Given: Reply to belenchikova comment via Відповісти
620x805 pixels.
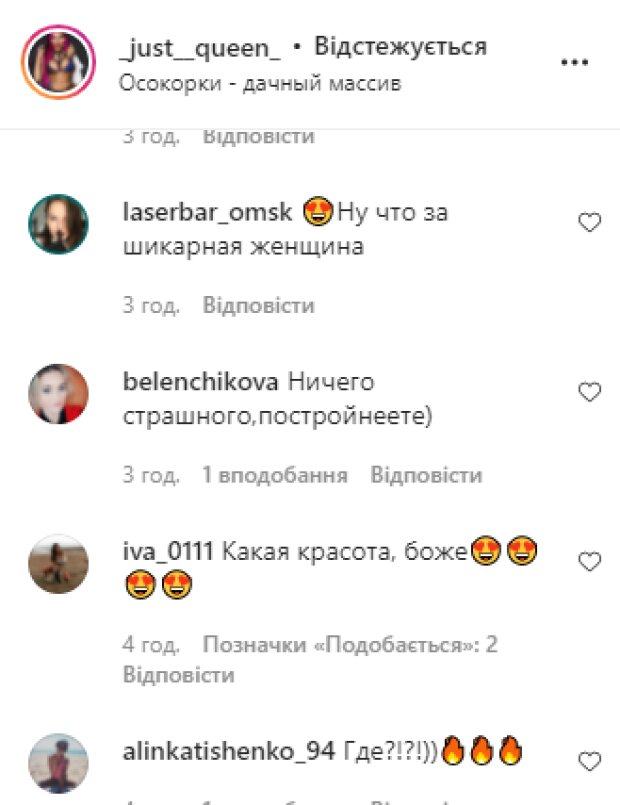Looking at the screenshot, I should pyautogui.click(x=426, y=475).
